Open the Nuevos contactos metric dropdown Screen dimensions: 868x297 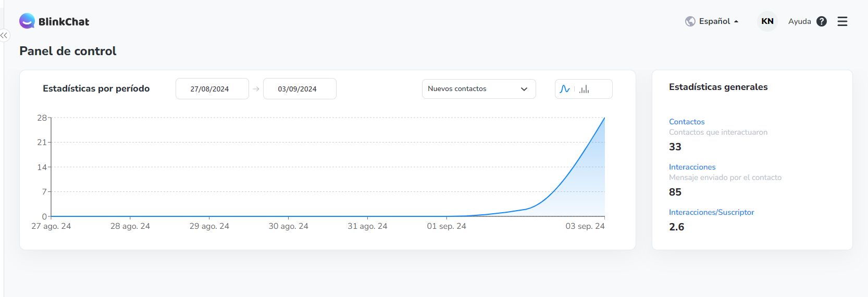tap(478, 89)
